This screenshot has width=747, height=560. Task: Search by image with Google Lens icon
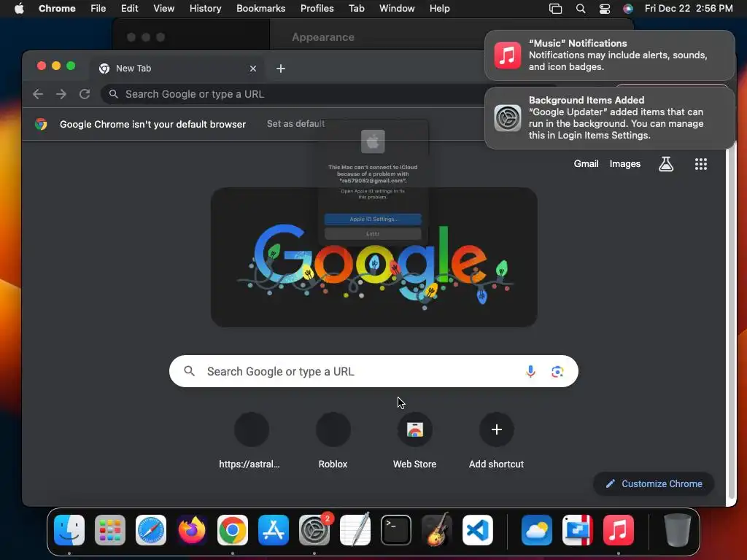[x=557, y=371]
